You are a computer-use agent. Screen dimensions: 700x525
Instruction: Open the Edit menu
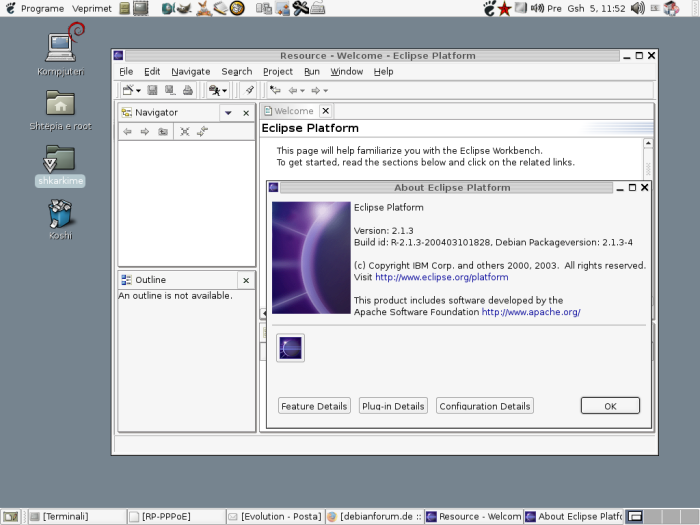[152, 71]
